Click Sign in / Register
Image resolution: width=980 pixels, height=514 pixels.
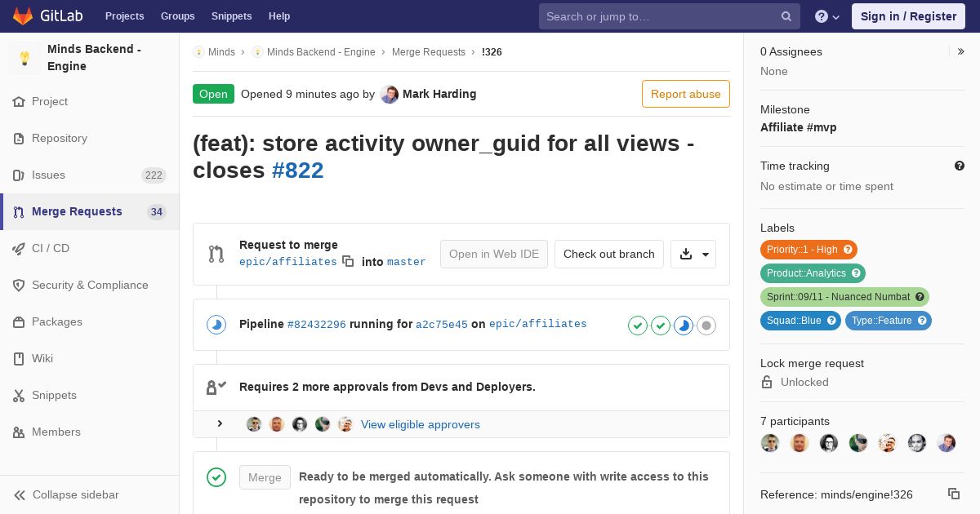(908, 16)
